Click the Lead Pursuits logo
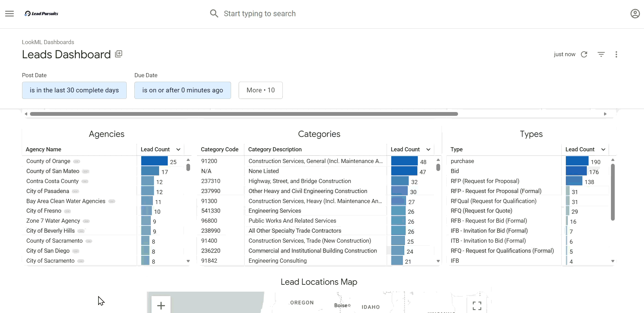The width and height of the screenshot is (644, 313). 41,13
